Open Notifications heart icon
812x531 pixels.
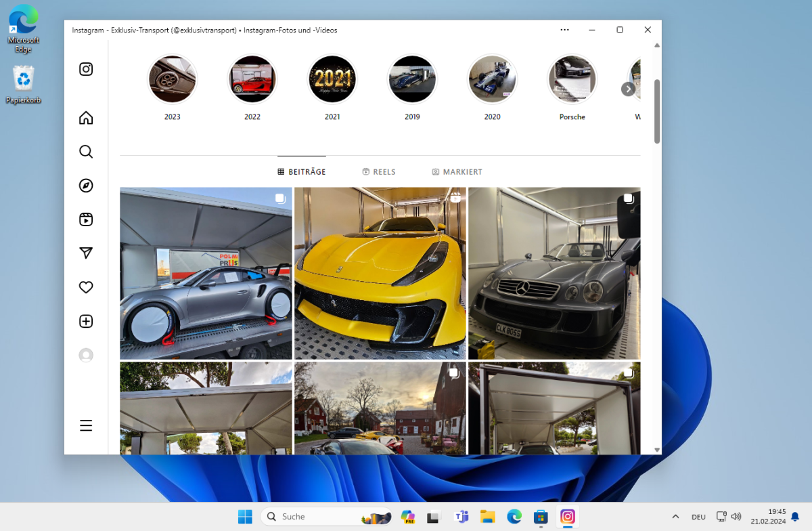86,287
